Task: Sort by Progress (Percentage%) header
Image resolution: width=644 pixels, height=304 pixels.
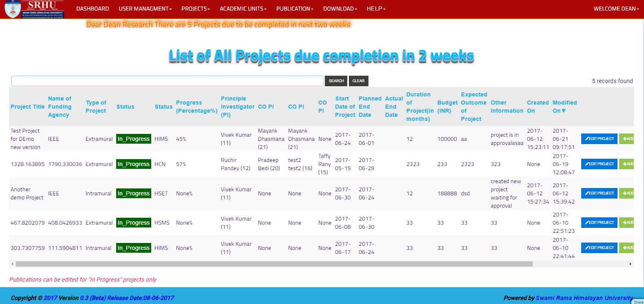Action: (196, 107)
